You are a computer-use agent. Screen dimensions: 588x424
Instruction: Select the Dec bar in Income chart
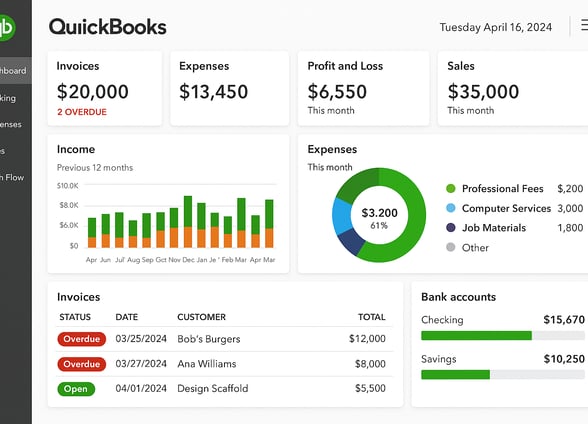click(x=188, y=222)
